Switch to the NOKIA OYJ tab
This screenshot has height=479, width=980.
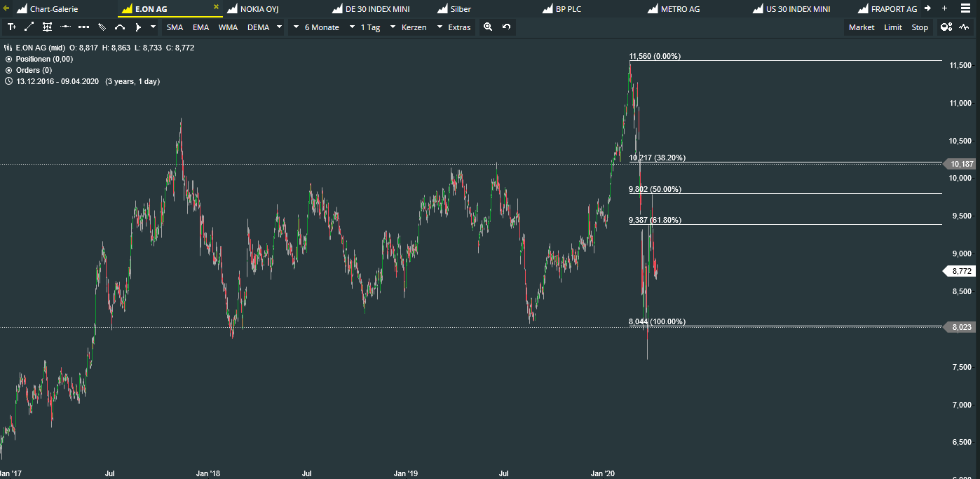click(259, 9)
